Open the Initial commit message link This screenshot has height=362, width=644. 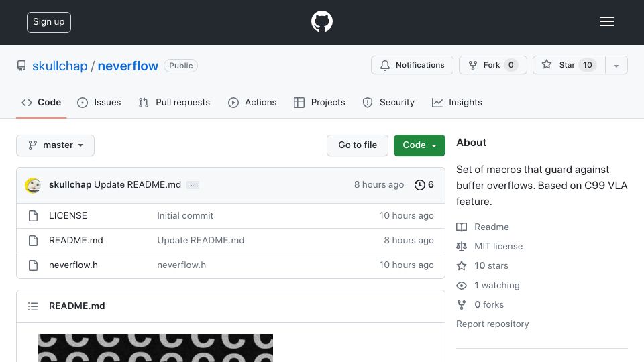(185, 215)
